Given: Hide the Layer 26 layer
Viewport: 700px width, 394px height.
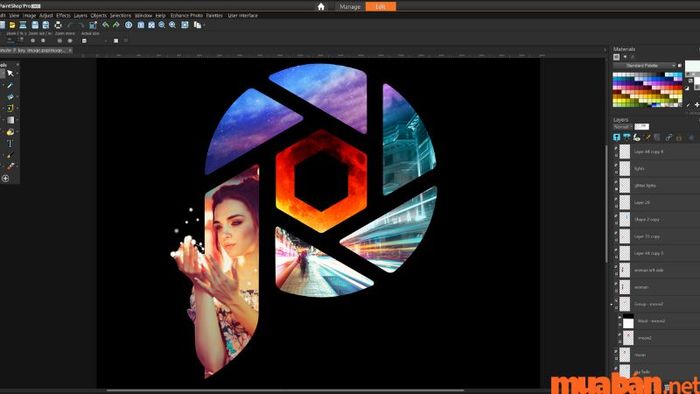Looking at the screenshot, I should [x=616, y=200].
